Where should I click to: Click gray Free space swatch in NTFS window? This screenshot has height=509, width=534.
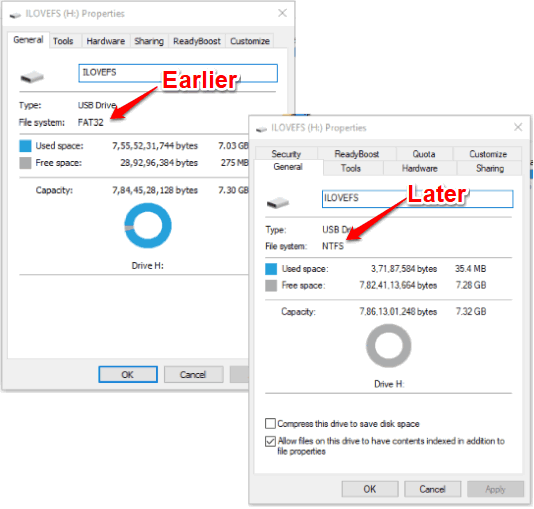coord(271,285)
